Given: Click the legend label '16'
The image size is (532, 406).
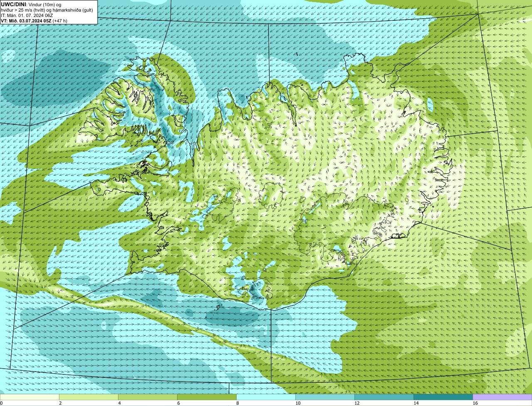Looking at the screenshot, I should pos(475,403).
